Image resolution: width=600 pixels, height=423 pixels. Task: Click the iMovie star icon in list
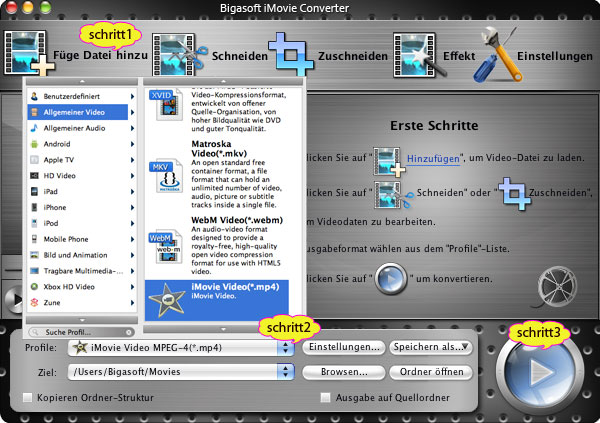(166, 300)
